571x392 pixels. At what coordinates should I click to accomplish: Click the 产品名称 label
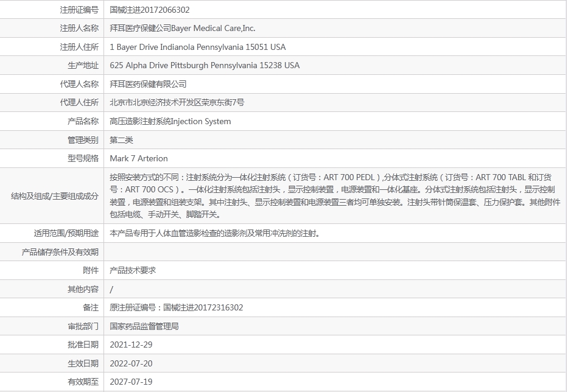tap(83, 121)
